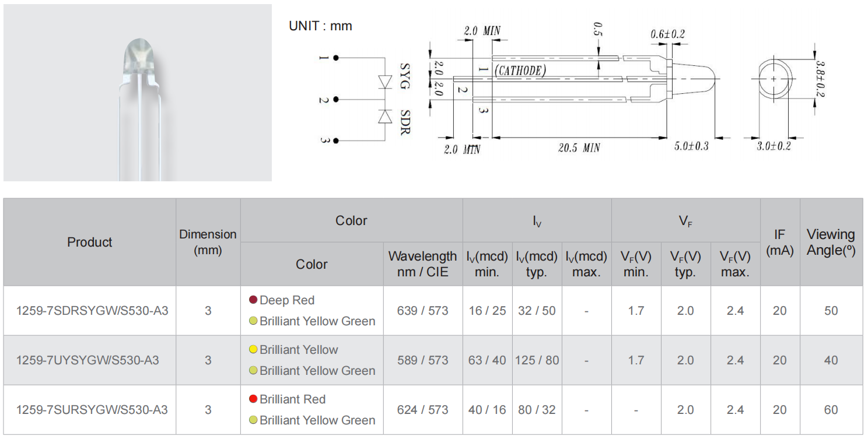Viewport: 868px width, 439px height.
Task: Click the Brilliant Red color dot
Action: click(253, 399)
